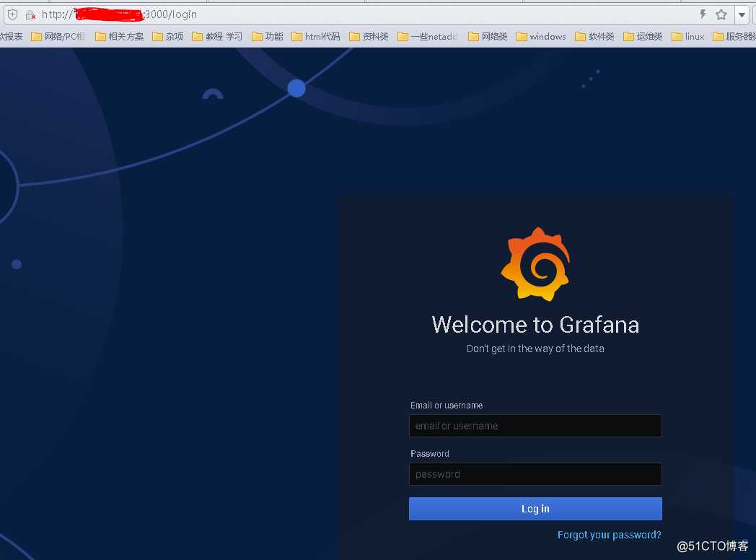The image size is (756, 560).
Task: Open the 功能 bookmark folder
Action: click(267, 36)
